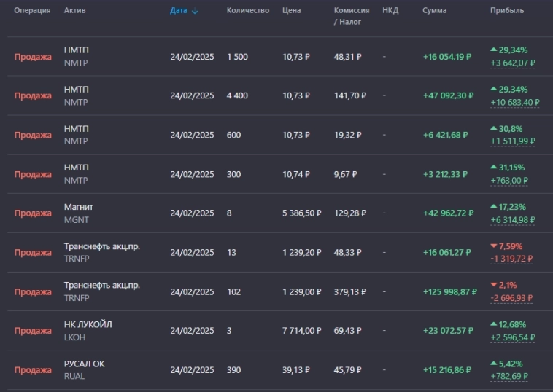Select the percentage 30,8%

click(x=511, y=129)
